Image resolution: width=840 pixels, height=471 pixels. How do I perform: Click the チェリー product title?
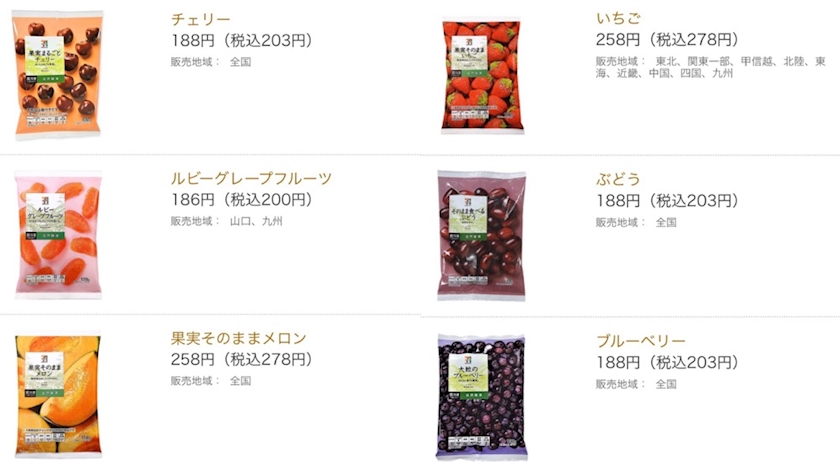click(x=200, y=19)
